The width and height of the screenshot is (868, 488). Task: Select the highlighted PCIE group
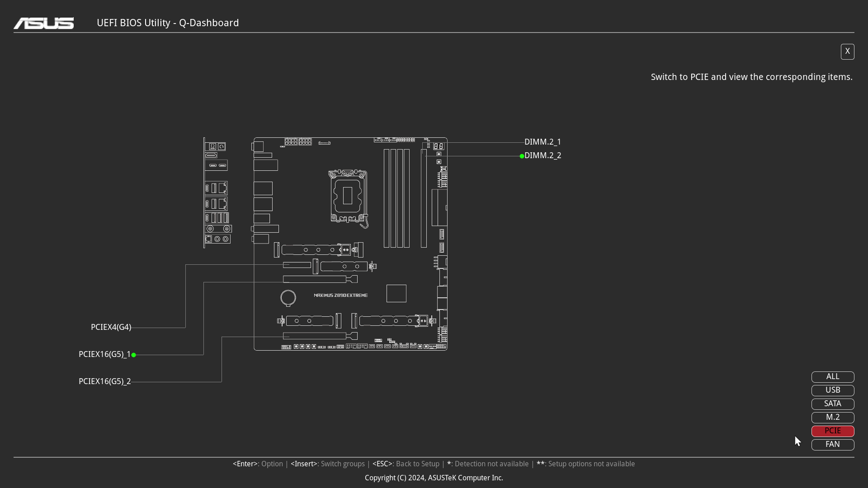(833, 431)
